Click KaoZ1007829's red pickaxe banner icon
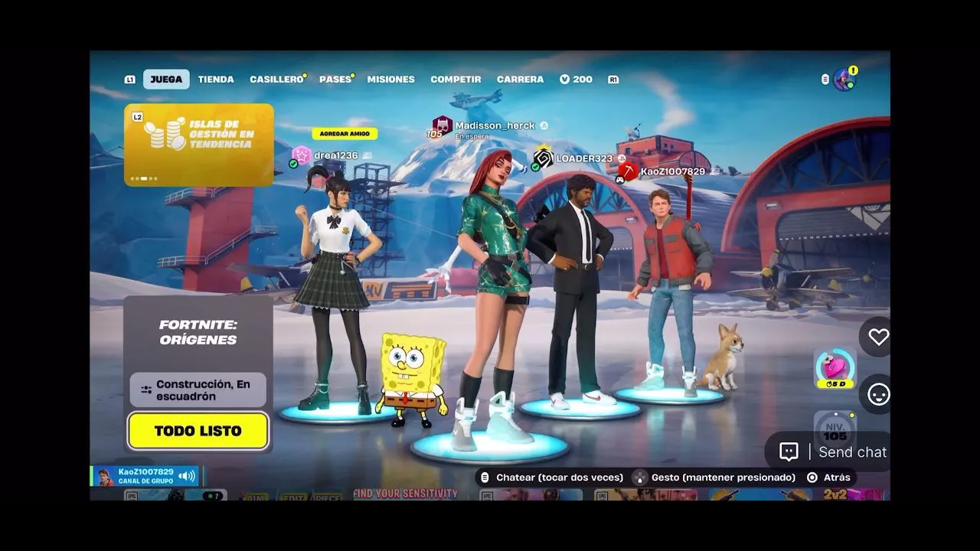The width and height of the screenshot is (980, 551). (x=628, y=171)
